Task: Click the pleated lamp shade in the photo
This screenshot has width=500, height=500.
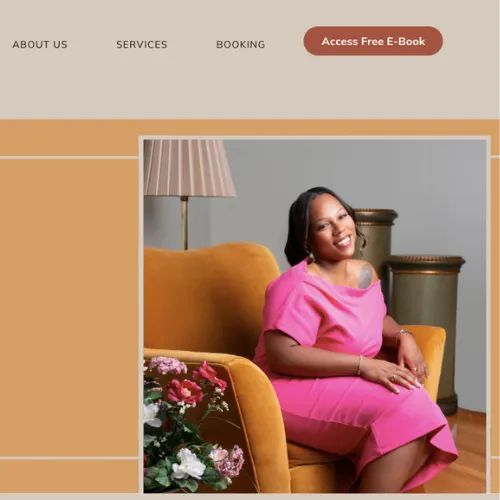Action: 188,168
